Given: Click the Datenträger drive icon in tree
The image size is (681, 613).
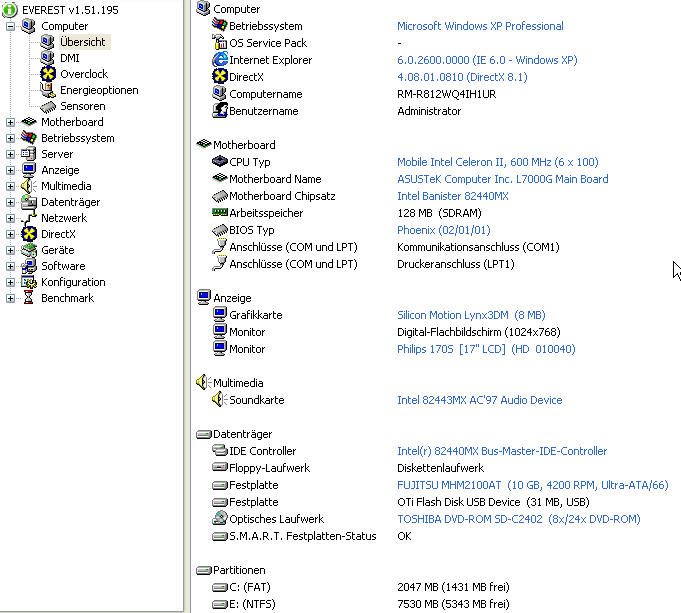Looking at the screenshot, I should click(x=29, y=202).
